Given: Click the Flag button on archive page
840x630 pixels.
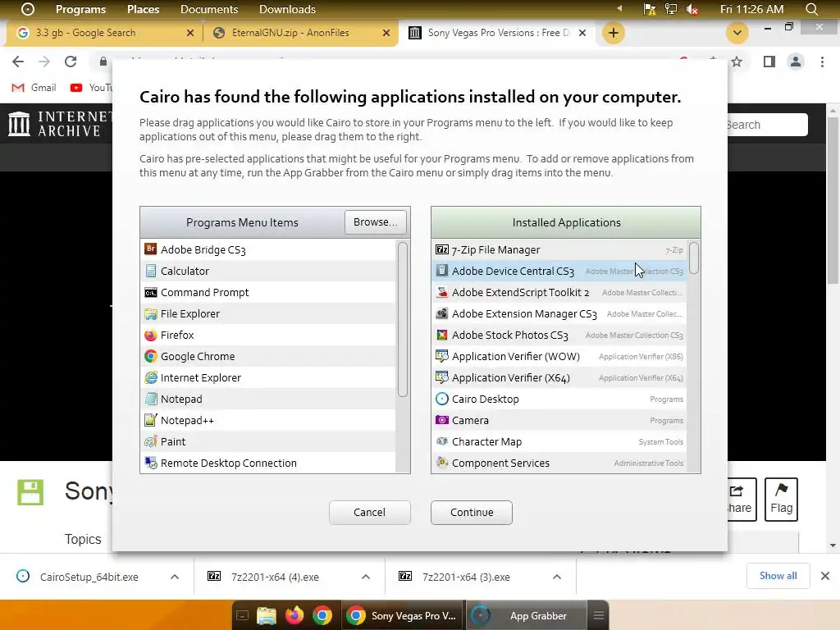Looking at the screenshot, I should 781,500.
